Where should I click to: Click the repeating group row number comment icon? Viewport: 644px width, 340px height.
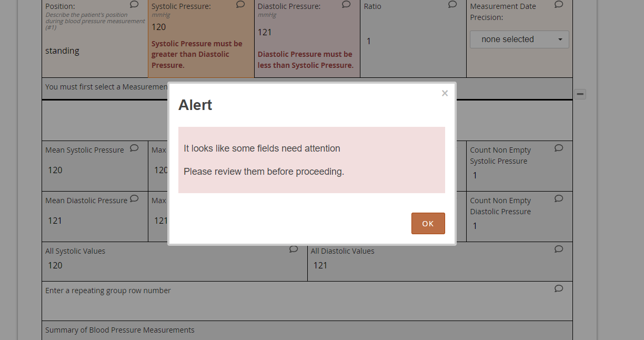click(558, 288)
